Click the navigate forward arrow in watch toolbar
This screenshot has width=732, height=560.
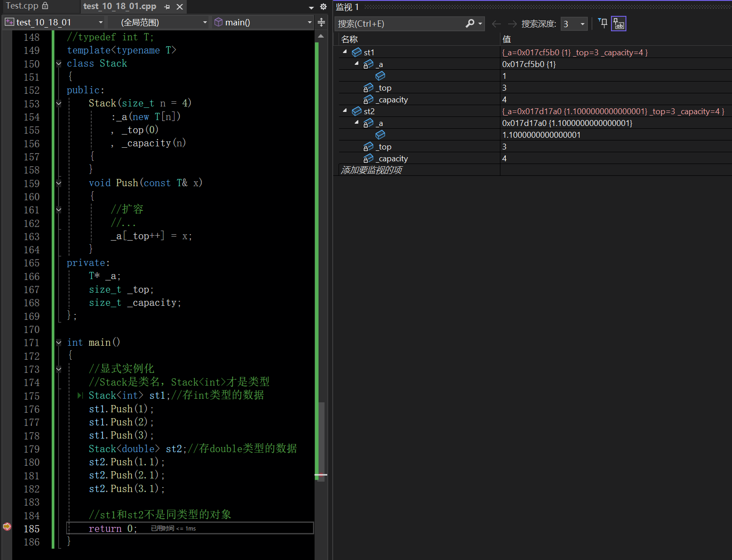click(512, 24)
